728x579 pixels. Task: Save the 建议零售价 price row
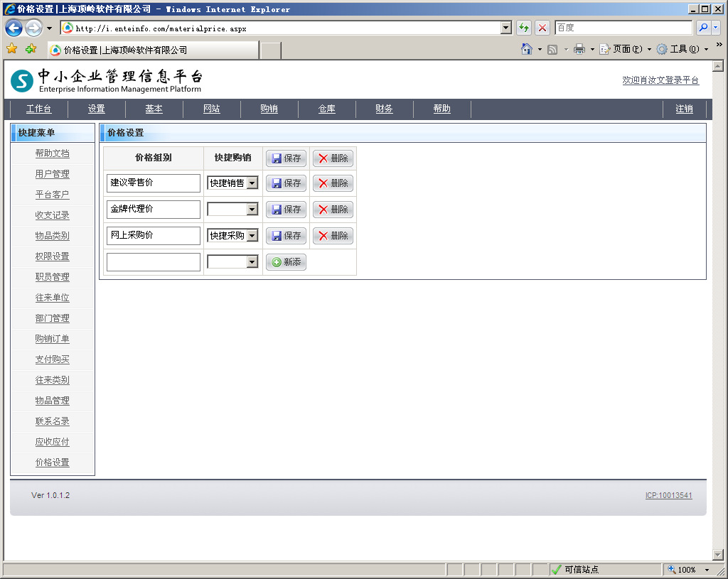[x=286, y=183]
